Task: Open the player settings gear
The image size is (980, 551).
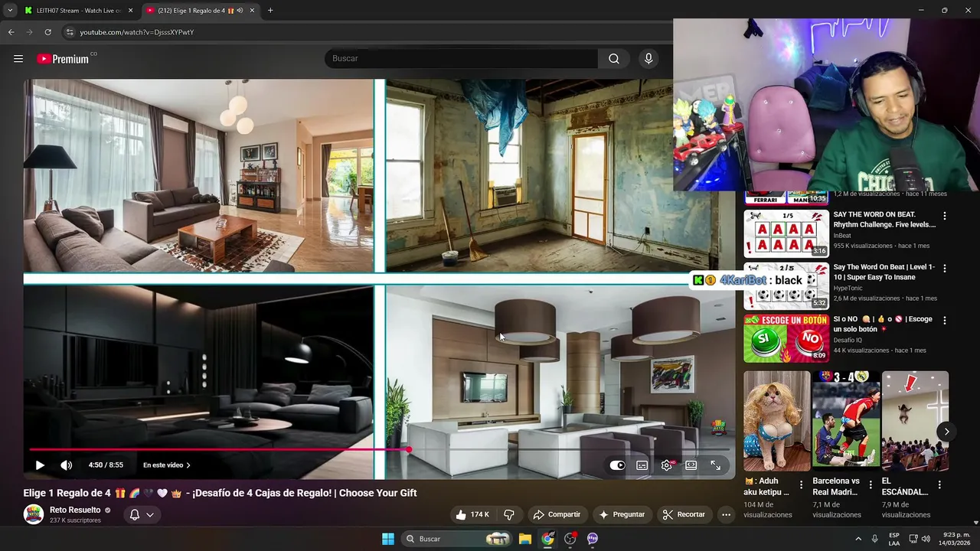Action: click(x=667, y=465)
